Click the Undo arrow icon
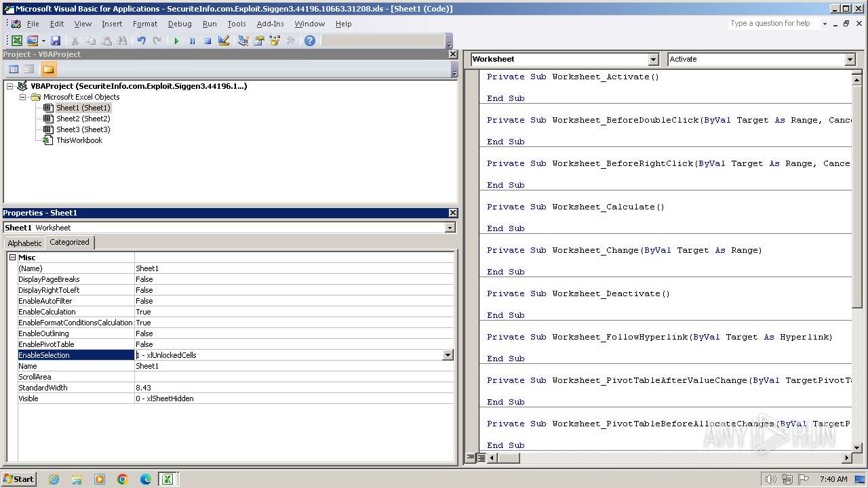868x488 pixels. point(141,41)
